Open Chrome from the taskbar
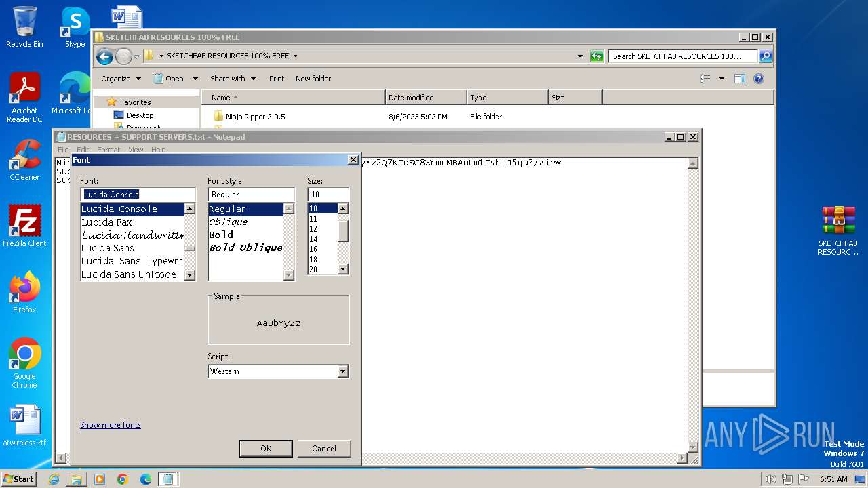The height and width of the screenshot is (488, 868). coord(123,479)
